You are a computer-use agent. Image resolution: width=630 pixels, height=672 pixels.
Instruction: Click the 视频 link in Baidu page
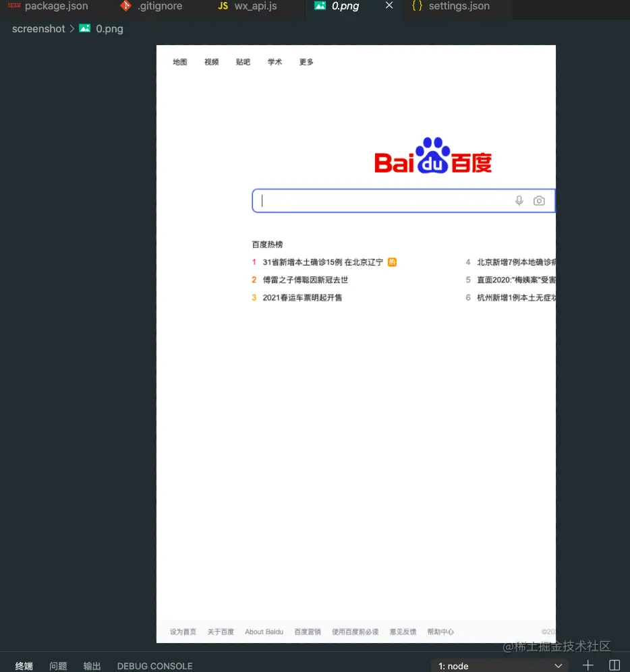(211, 62)
